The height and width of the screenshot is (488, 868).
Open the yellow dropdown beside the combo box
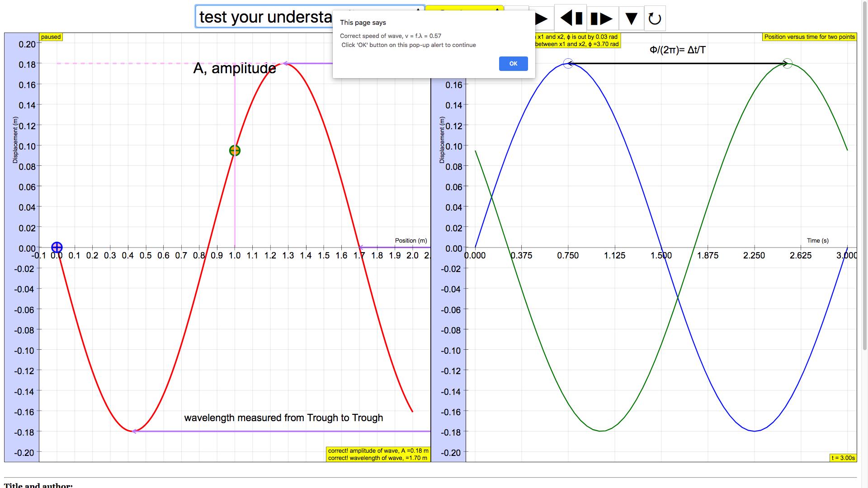(464, 8)
